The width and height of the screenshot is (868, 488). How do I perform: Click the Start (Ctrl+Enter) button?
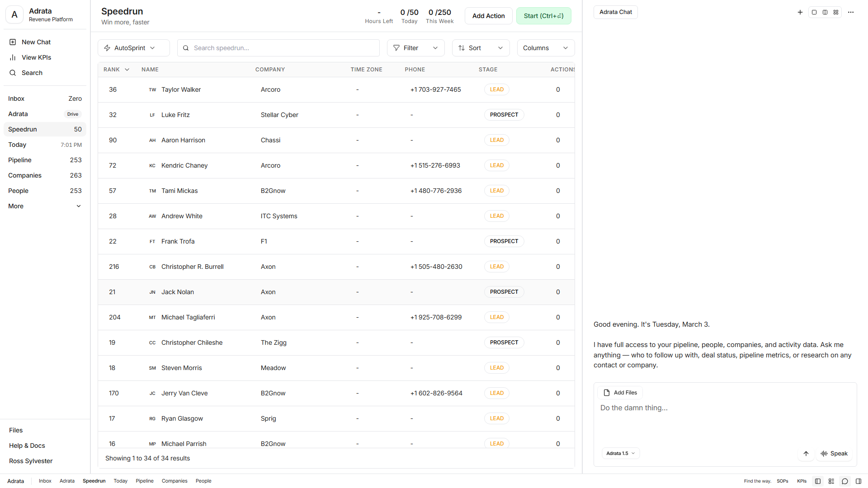tap(543, 16)
